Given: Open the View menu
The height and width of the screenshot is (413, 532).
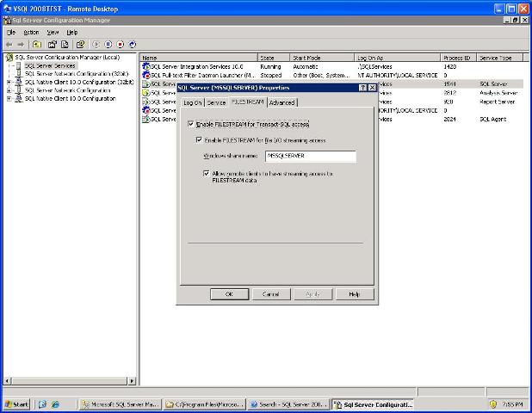Looking at the screenshot, I should (x=53, y=32).
